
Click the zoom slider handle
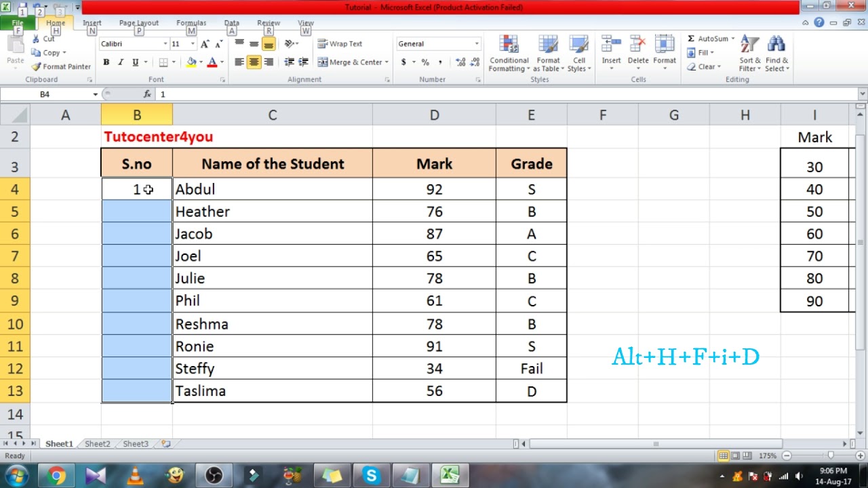831,455
